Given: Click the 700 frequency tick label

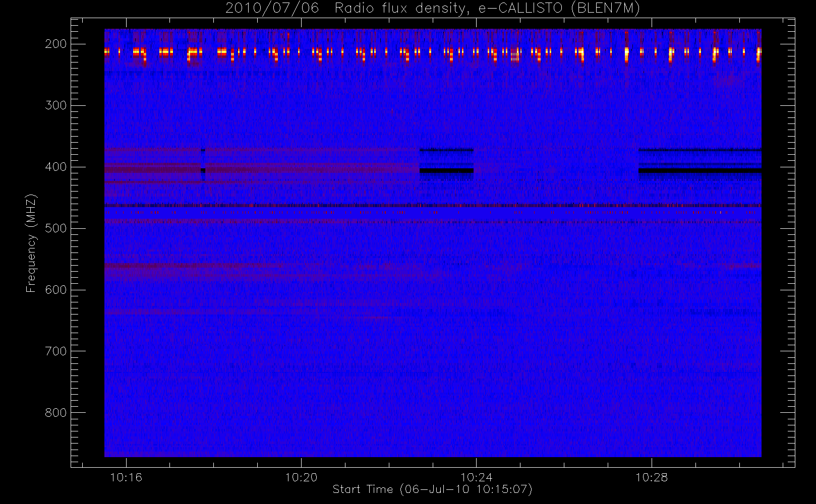Looking at the screenshot, I should click(55, 351).
